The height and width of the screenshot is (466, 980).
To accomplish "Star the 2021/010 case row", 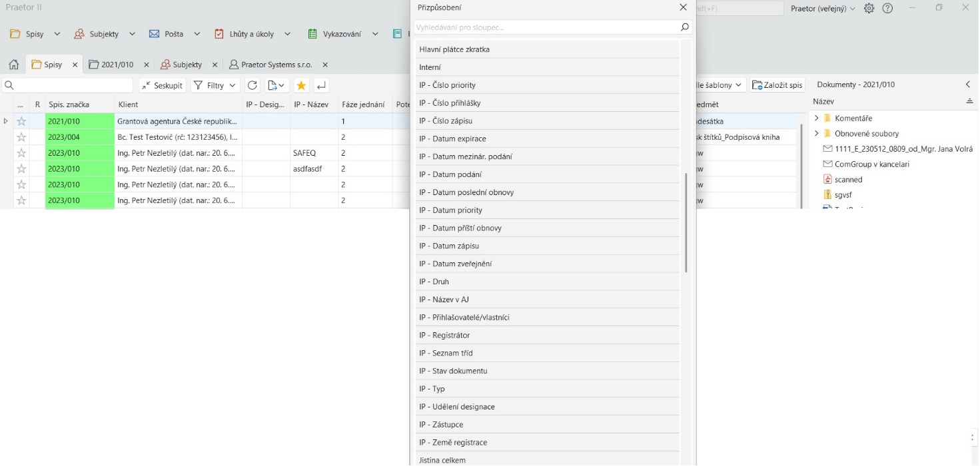I will (x=21, y=121).
